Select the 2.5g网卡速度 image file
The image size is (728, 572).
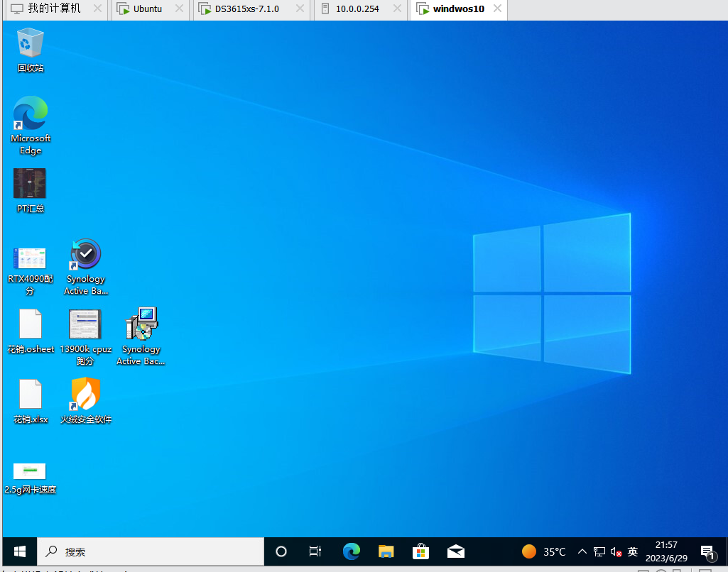pos(30,479)
